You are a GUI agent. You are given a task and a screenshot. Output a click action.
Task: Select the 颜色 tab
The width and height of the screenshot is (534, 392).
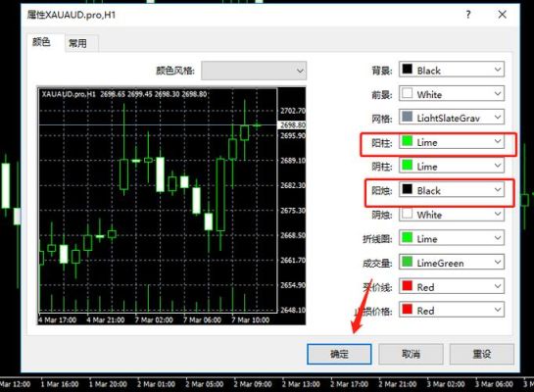[x=42, y=42]
